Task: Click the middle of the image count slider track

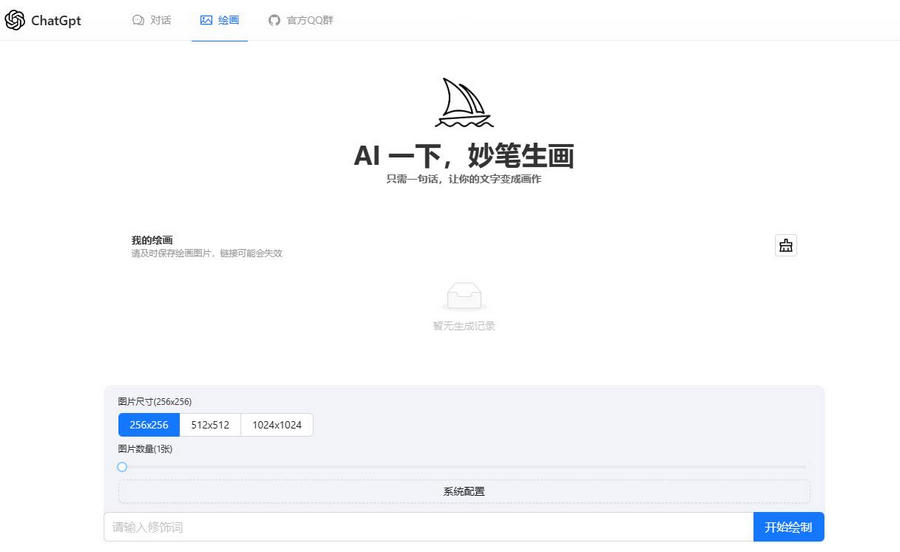Action: [464, 467]
